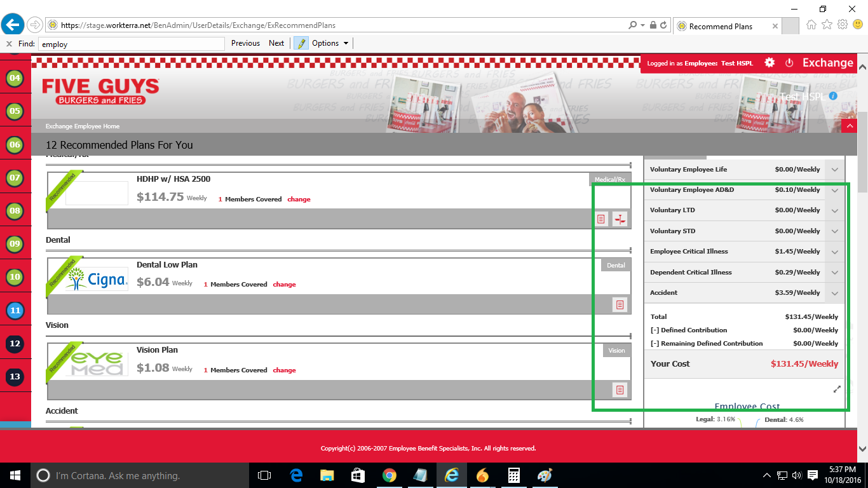Expand Accident cost row
The width and height of the screenshot is (868, 488).
click(x=835, y=293)
